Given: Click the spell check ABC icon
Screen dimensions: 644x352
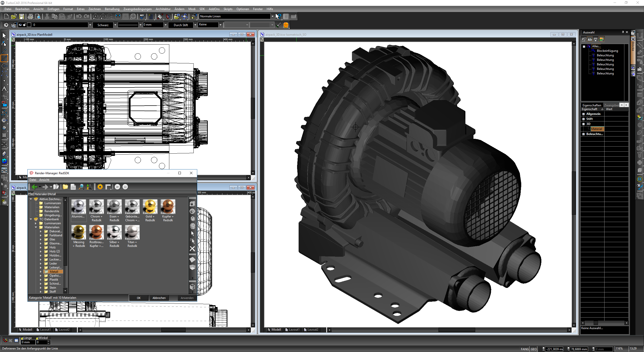Looking at the screenshot, I should (x=142, y=16).
